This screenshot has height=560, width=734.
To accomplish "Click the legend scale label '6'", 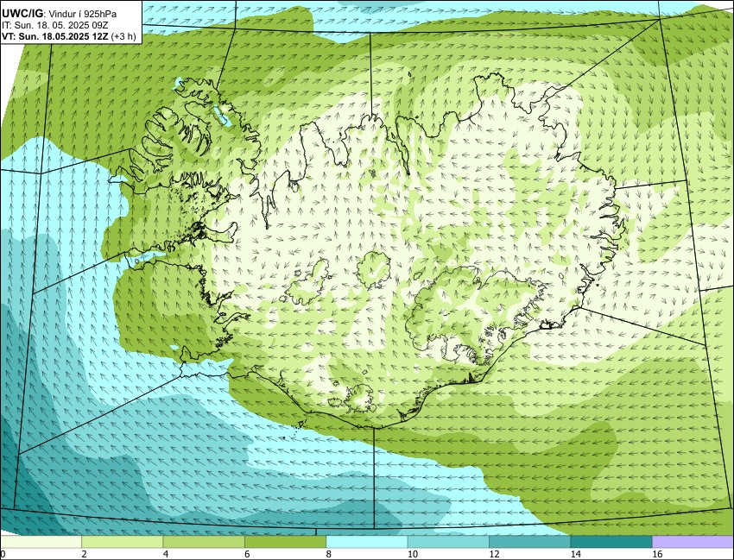I will click(247, 554).
